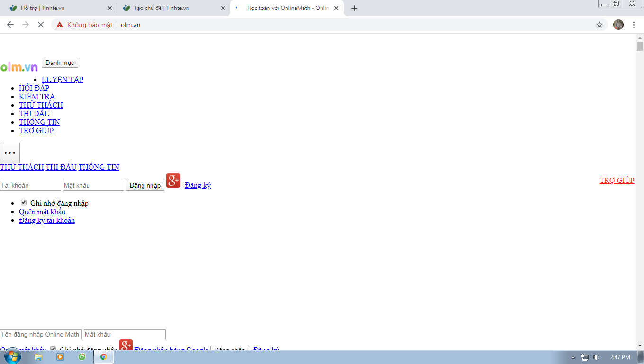
Task: Click the Đăng nhập button
Action: (x=145, y=185)
